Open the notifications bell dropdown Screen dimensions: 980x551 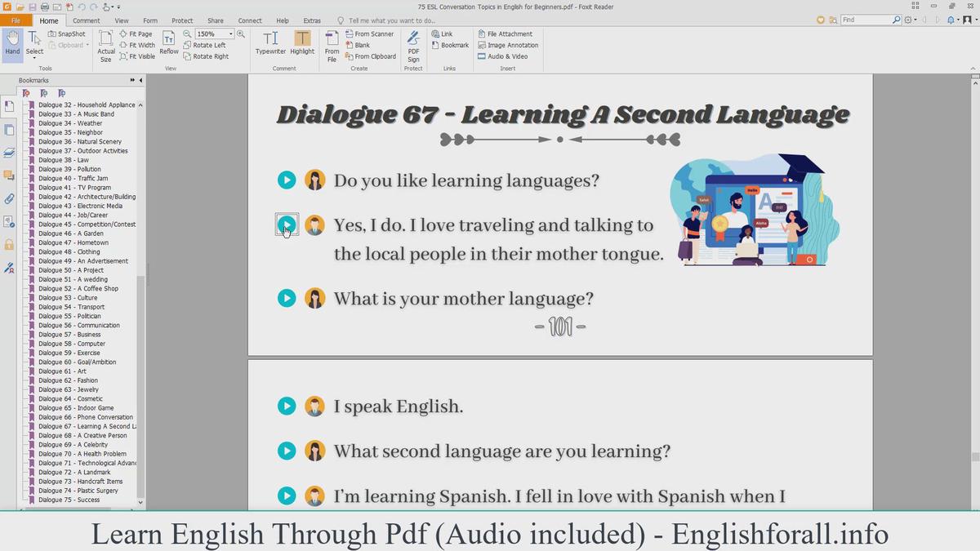pos(954,20)
